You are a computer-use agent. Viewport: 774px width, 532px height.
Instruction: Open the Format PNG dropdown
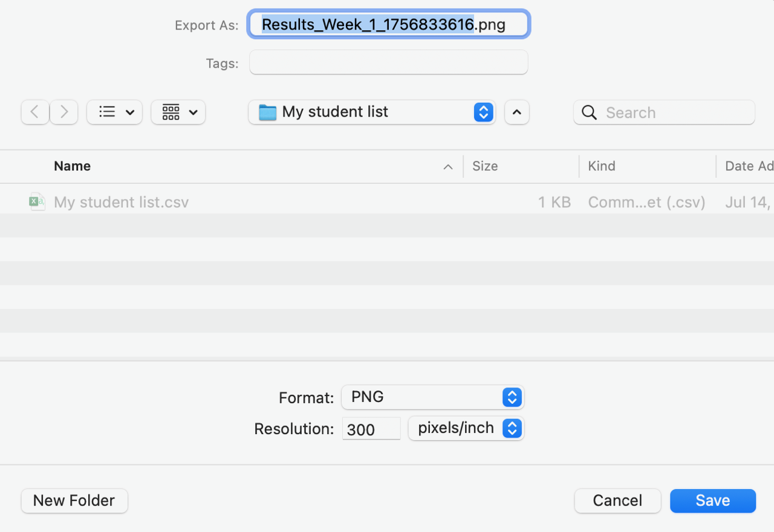(x=432, y=397)
